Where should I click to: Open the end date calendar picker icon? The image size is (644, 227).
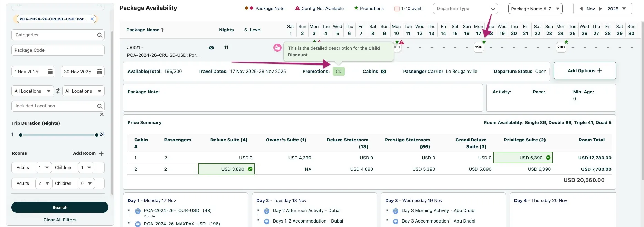tap(100, 72)
